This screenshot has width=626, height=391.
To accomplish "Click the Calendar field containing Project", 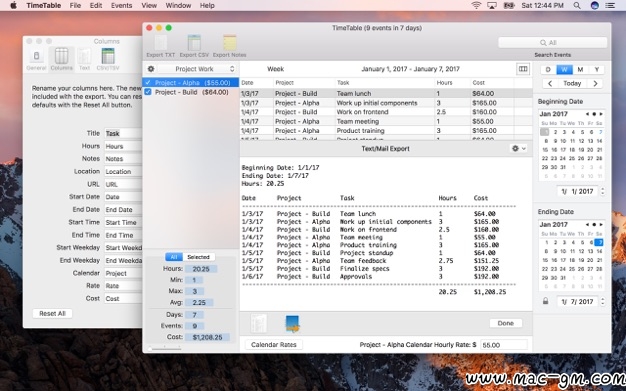I will click(x=123, y=273).
